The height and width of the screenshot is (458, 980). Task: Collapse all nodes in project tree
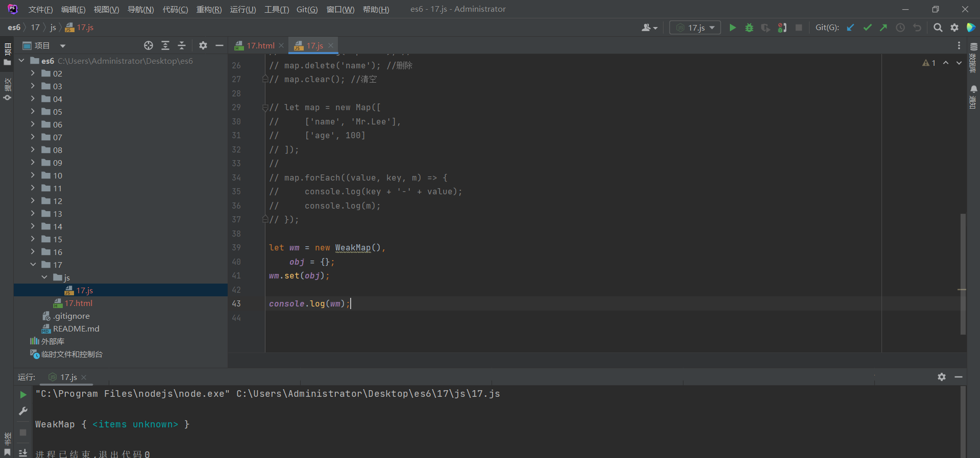coord(182,45)
